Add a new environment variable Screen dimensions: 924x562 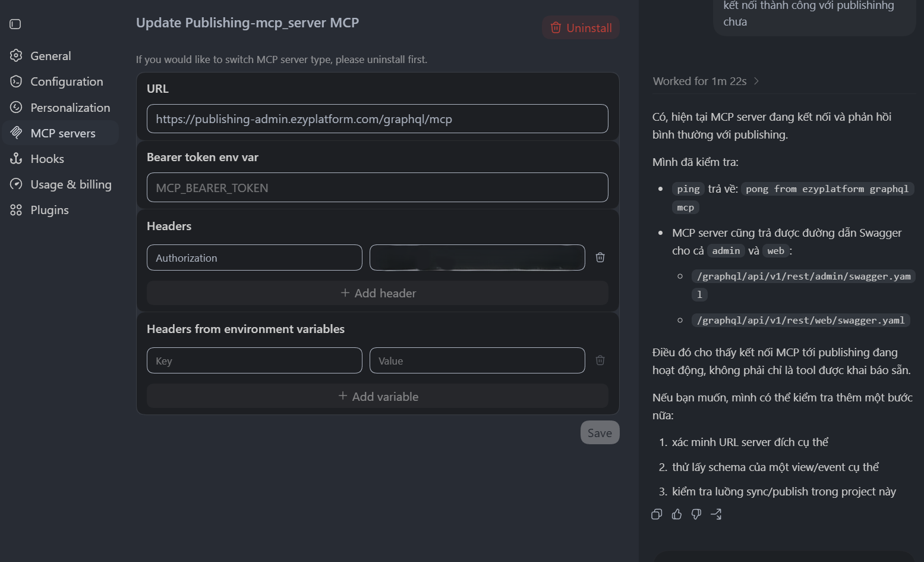377,397
